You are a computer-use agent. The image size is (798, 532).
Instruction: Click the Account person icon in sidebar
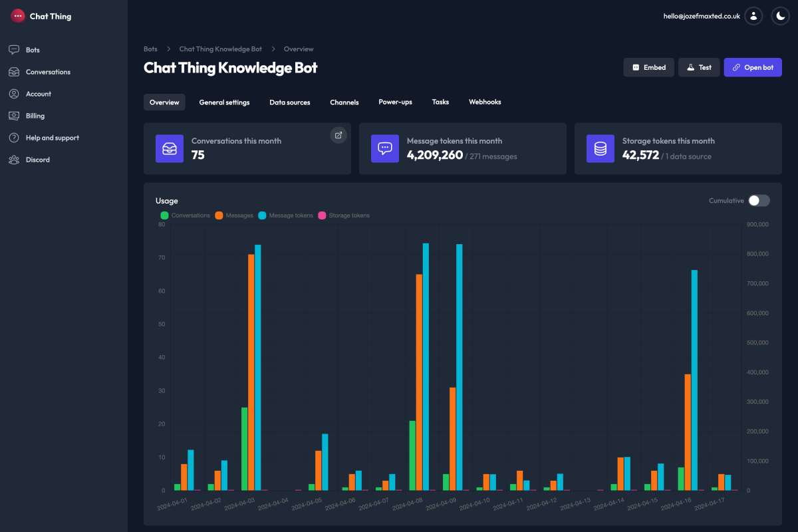[13, 94]
